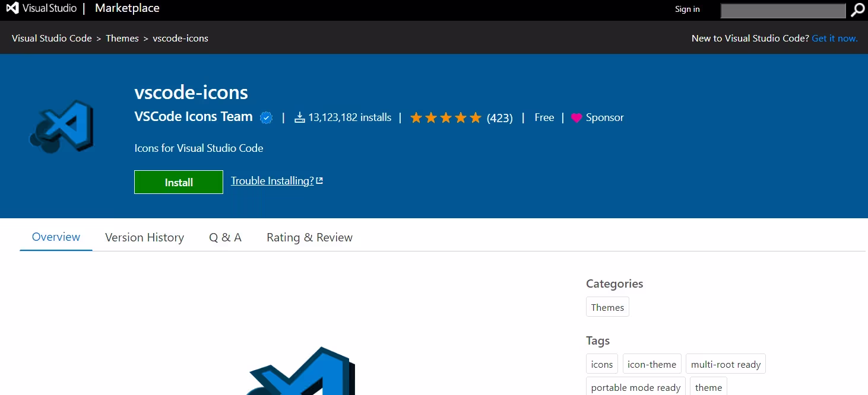Click the green Install button
This screenshot has height=395, width=868.
179,182
